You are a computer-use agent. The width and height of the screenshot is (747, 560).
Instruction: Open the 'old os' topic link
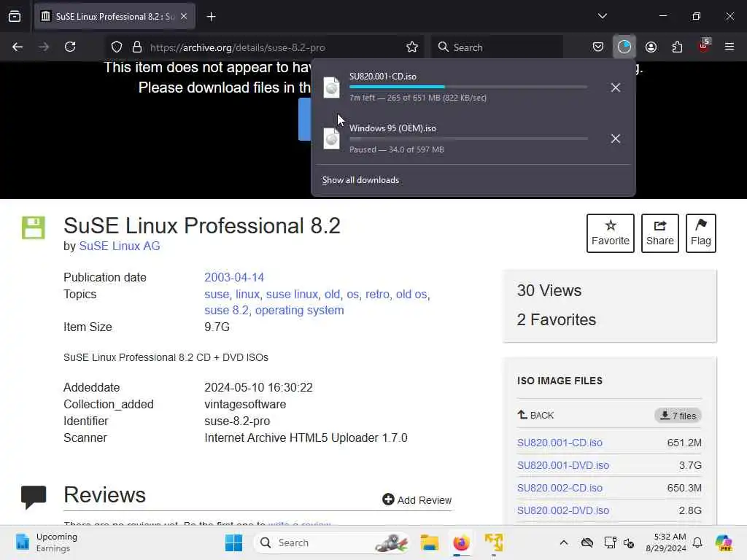pyautogui.click(x=411, y=295)
